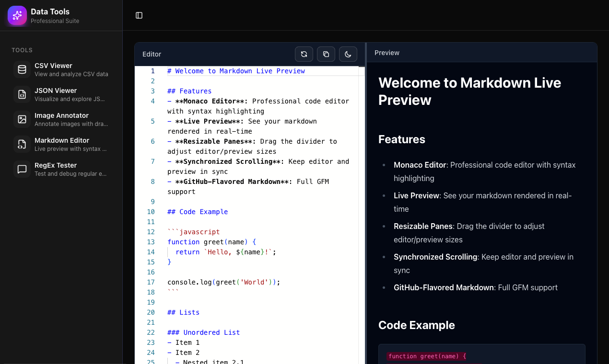
Task: Click the Editor panel header tab
Action: 152,54
